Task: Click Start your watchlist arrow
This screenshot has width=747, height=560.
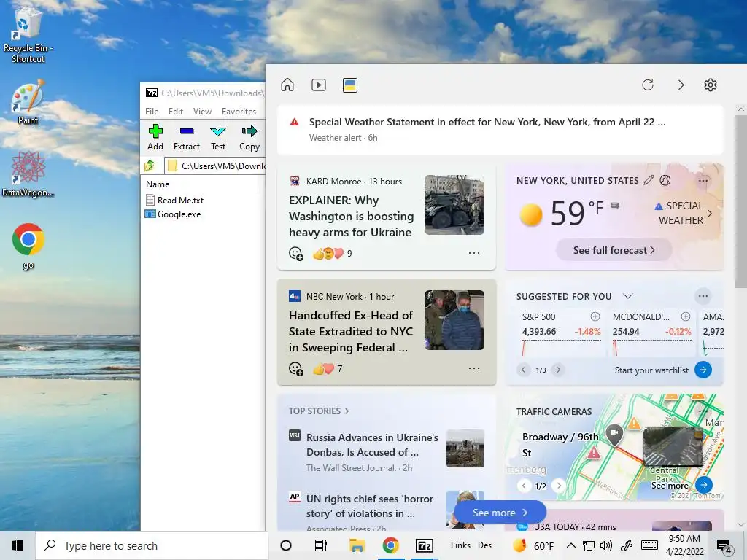Action: (703, 370)
